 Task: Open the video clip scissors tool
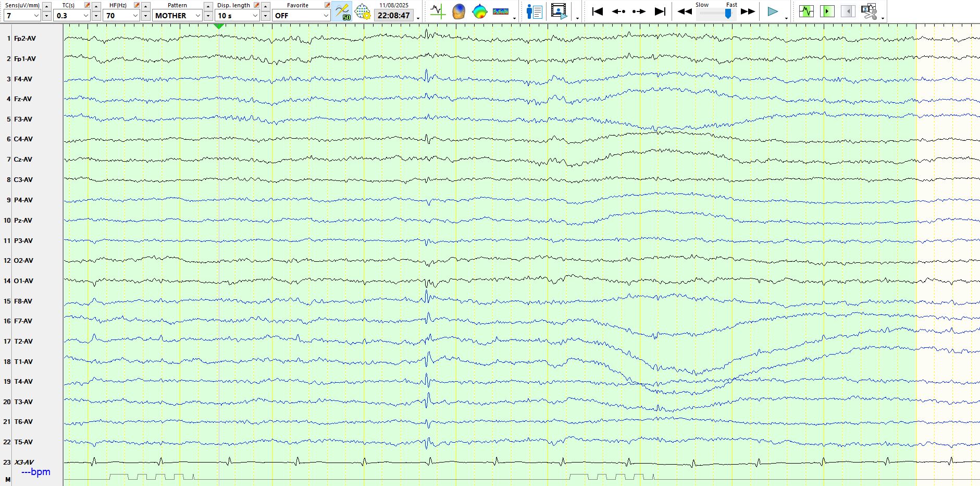(869, 11)
